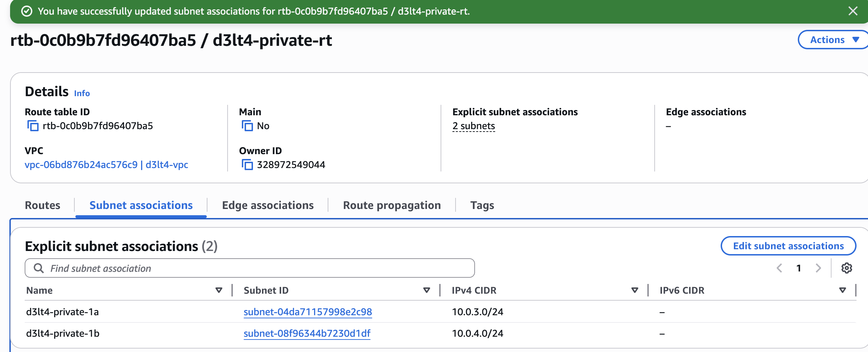
Task: Dismiss the success notification banner
Action: pyautogui.click(x=853, y=11)
